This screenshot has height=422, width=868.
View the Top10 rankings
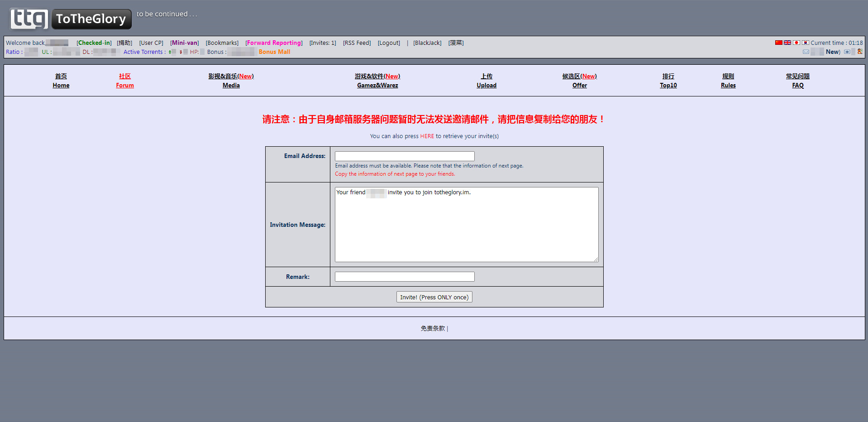point(668,81)
